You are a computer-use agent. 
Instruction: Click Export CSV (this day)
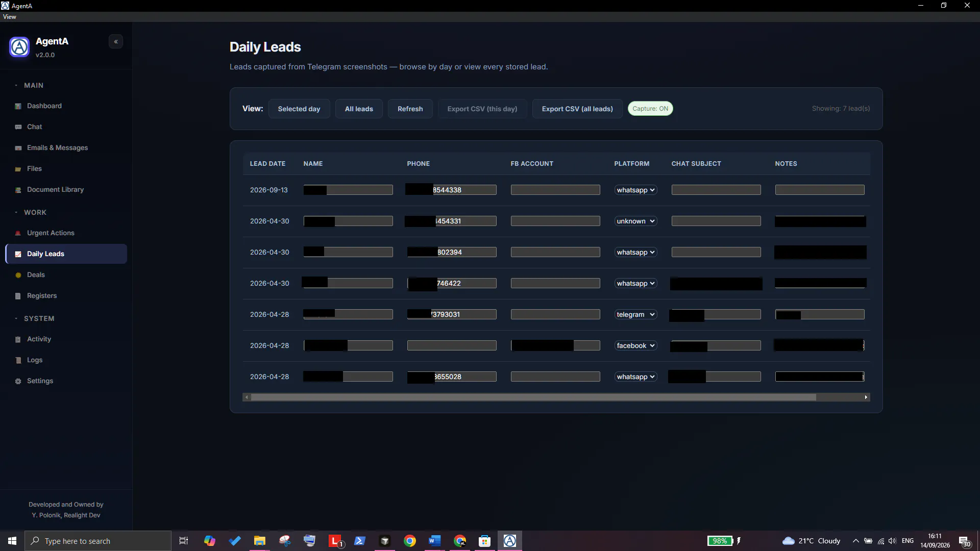click(x=482, y=109)
